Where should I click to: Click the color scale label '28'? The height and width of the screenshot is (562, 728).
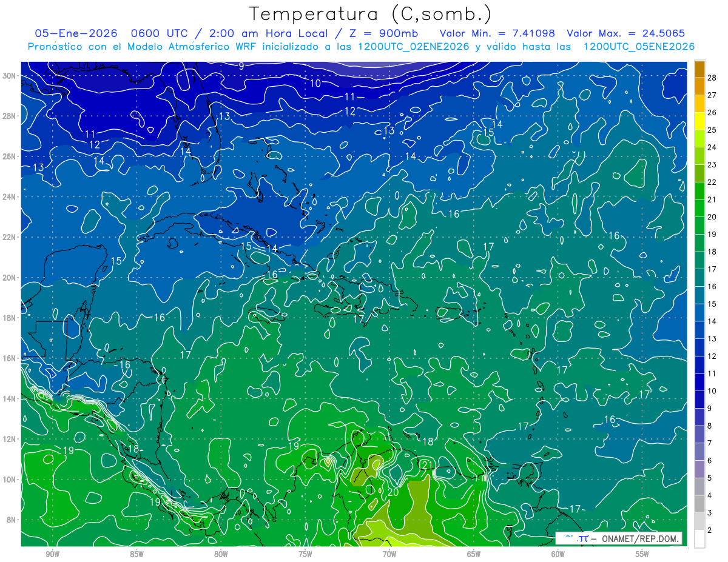[712, 78]
